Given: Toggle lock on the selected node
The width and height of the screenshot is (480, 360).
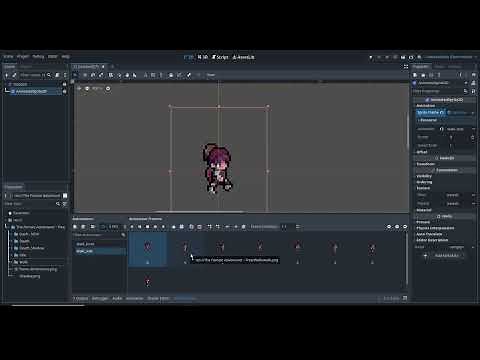Looking at the screenshot, I should click(x=171, y=75).
